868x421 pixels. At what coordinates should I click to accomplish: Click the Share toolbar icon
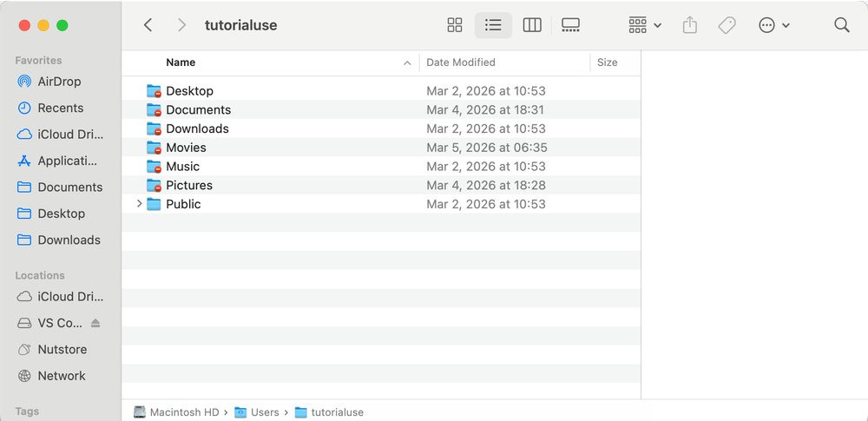[690, 25]
